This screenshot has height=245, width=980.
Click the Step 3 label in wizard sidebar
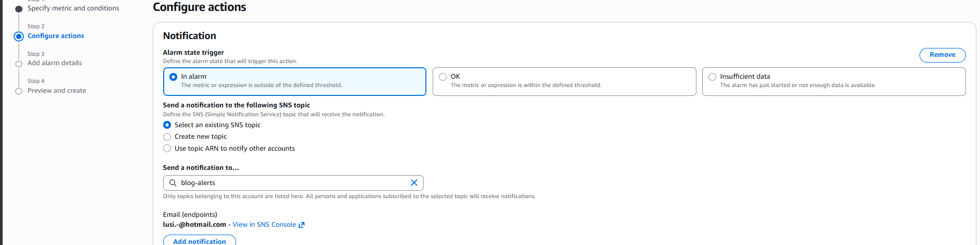point(36,54)
